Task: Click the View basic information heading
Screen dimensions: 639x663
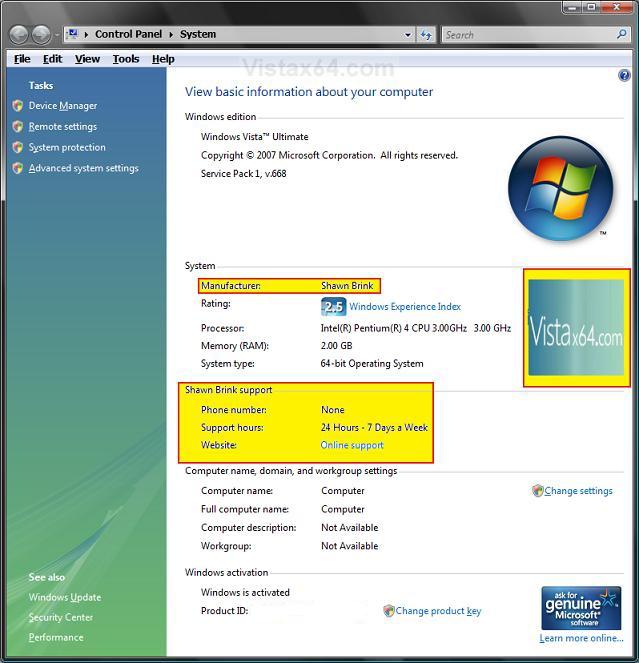Action: (309, 92)
